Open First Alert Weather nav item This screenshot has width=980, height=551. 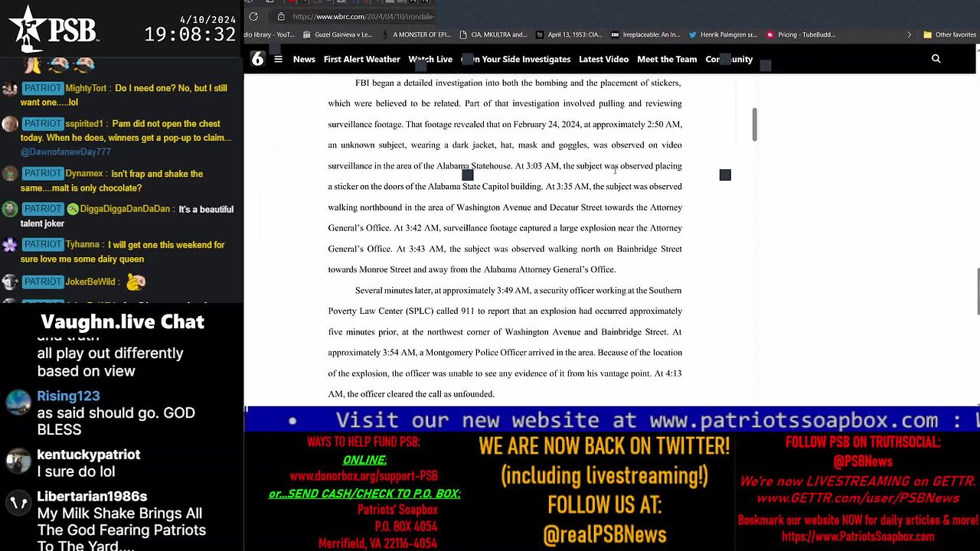pyautogui.click(x=361, y=59)
